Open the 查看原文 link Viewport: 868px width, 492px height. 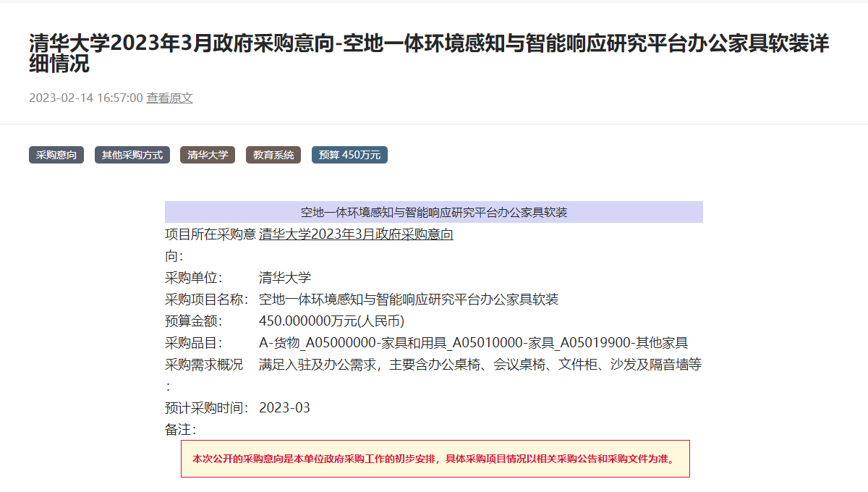coord(170,98)
